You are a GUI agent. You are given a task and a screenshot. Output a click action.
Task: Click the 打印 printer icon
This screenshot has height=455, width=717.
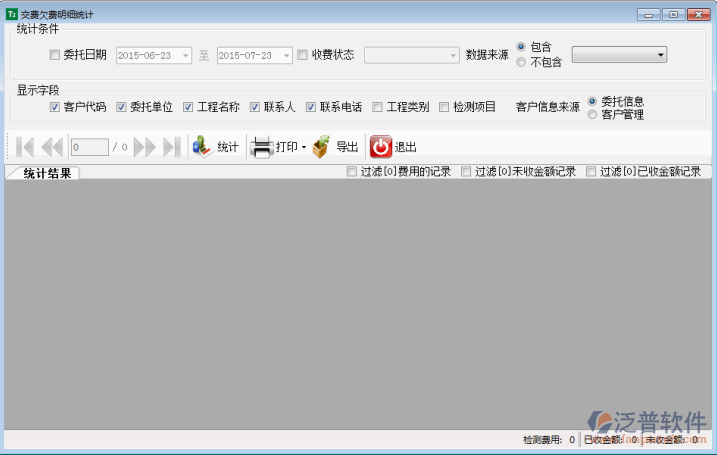pyautogui.click(x=261, y=147)
